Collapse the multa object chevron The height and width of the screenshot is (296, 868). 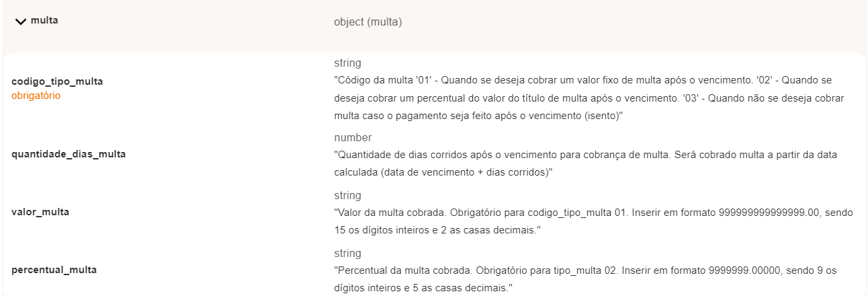(x=21, y=22)
